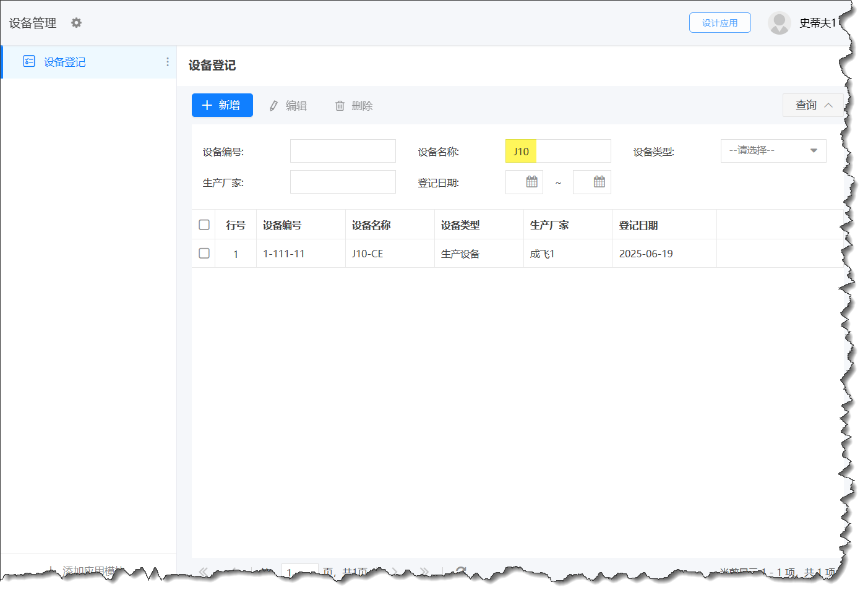Screen dimensions: 868x595
Task: Click the 设计应用 button
Action: pos(720,23)
